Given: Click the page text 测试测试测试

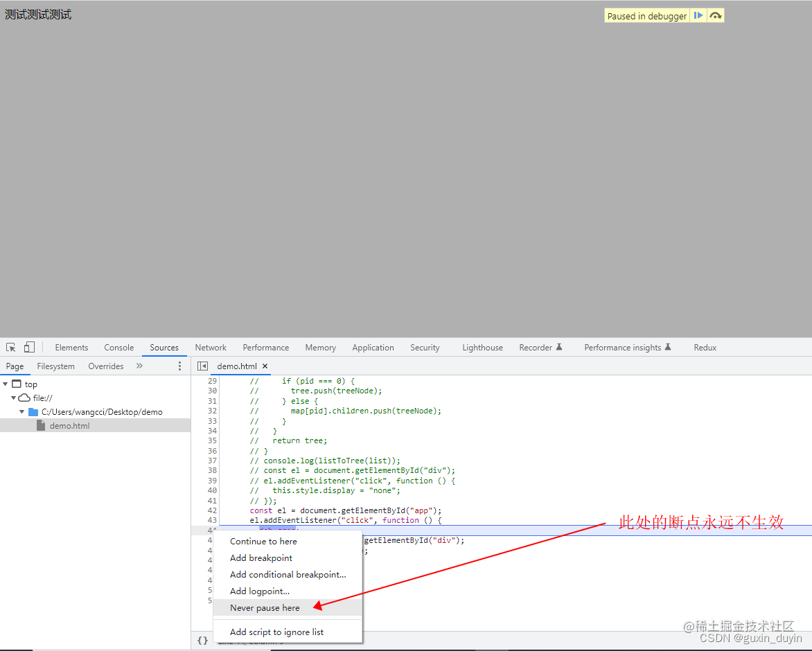Looking at the screenshot, I should coord(38,15).
